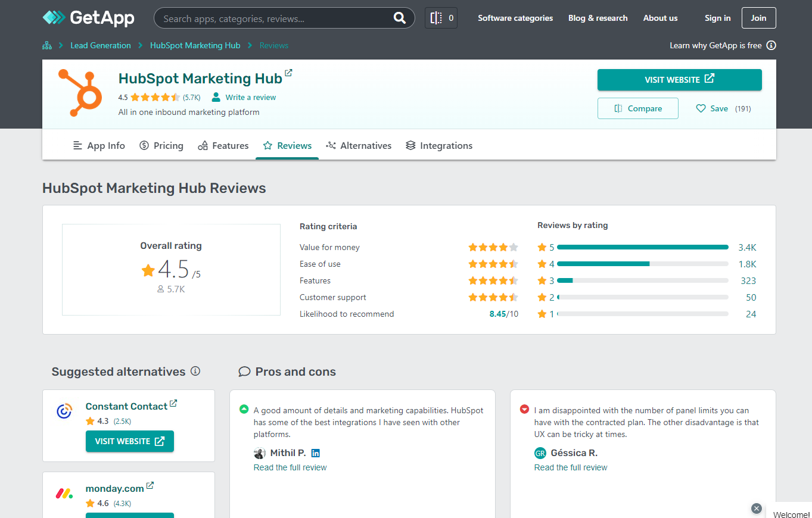Screen dimensions: 812x518
Task: Click the info icon beside 'Learn why GetApp is free'
Action: [771, 45]
